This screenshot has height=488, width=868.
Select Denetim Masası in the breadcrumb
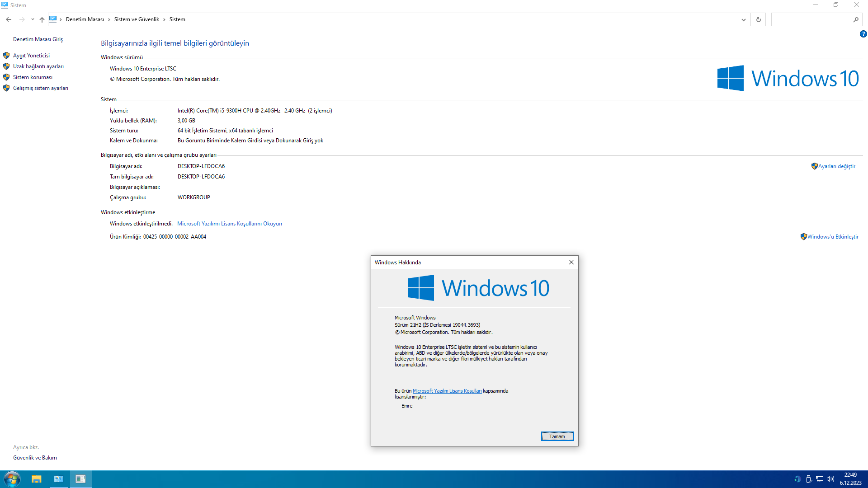(85, 19)
